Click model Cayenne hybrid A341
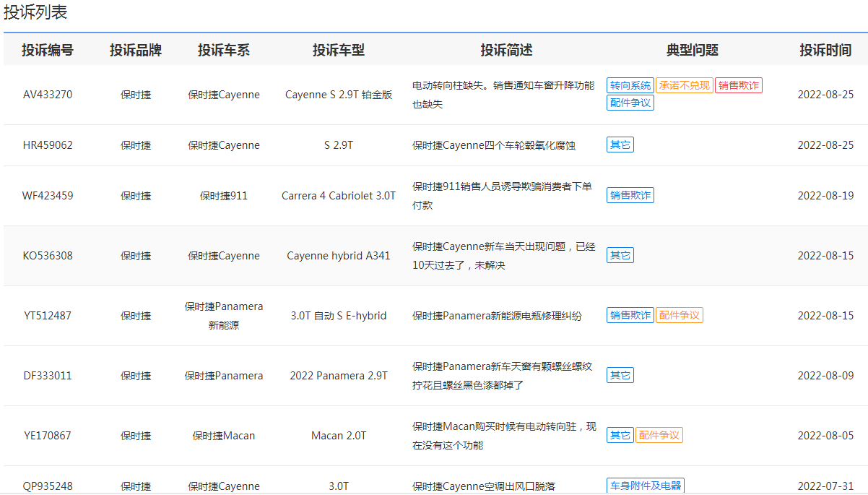 point(339,256)
